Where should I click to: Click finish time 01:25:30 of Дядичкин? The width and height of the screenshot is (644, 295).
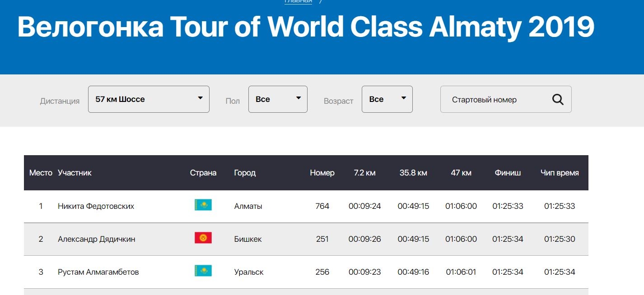560,239
